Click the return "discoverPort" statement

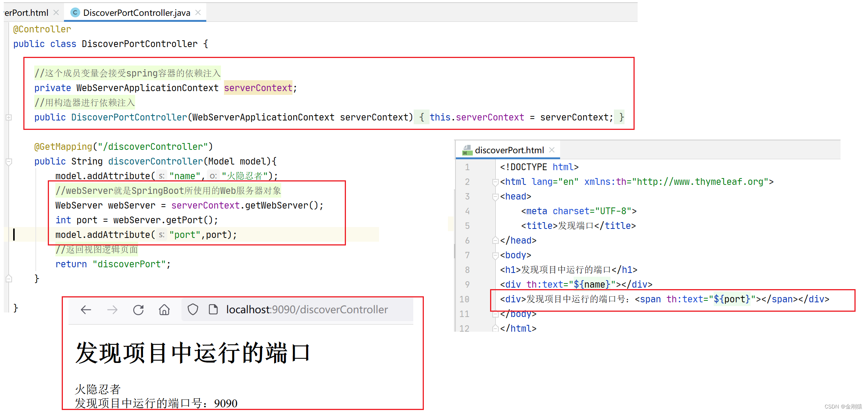coord(113,264)
